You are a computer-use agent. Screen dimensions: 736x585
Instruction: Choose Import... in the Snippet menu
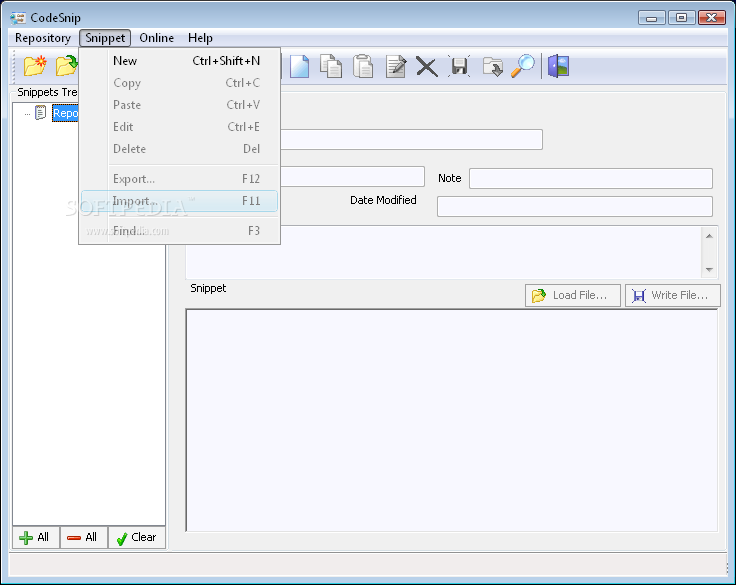pos(179,201)
